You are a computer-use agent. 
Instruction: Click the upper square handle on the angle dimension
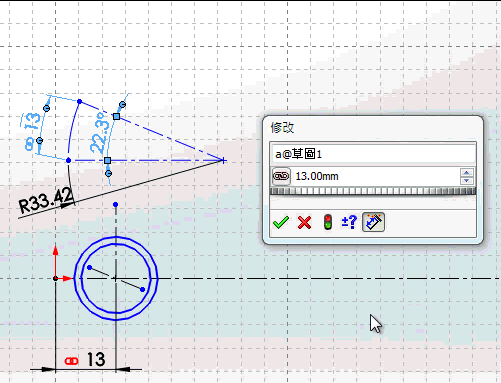click(x=116, y=116)
